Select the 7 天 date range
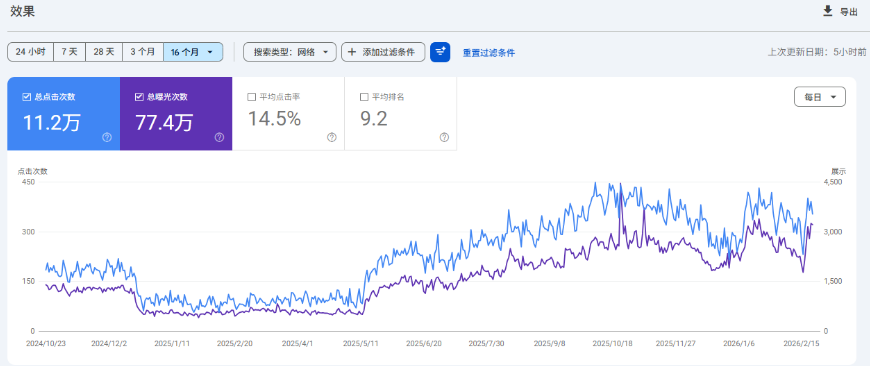 pos(69,52)
